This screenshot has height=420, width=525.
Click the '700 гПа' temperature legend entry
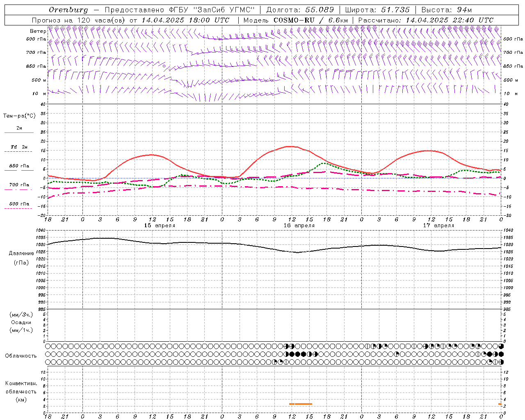point(19,185)
